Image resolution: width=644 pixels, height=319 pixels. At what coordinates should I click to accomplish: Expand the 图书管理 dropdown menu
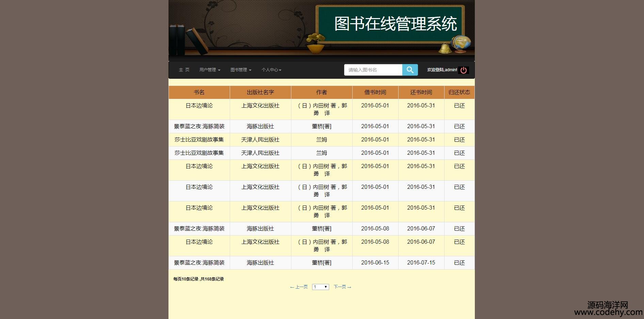point(241,70)
